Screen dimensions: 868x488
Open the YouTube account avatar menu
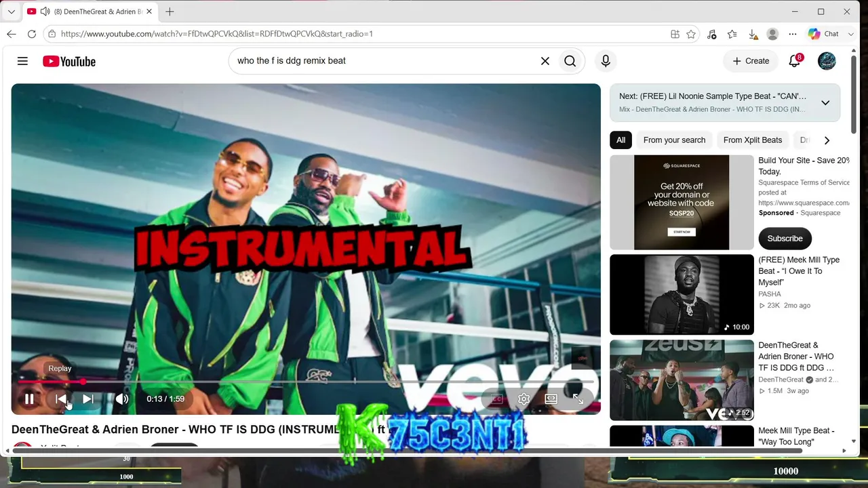827,61
